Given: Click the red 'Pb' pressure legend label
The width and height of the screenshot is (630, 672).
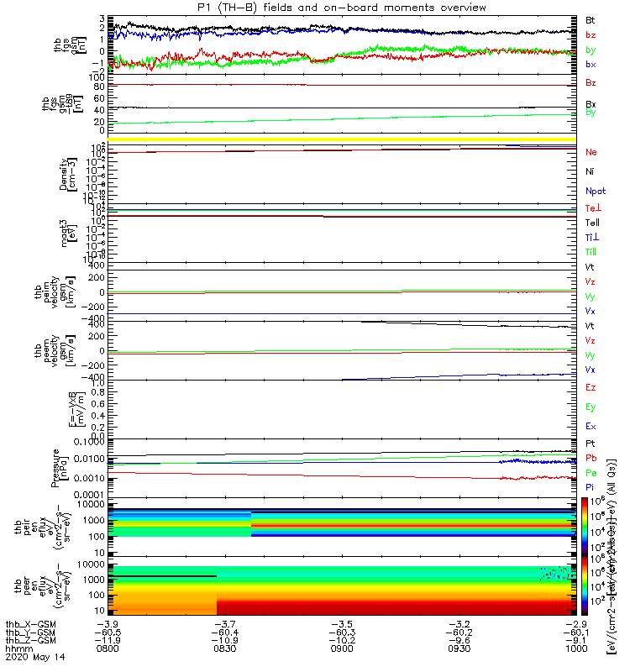Looking at the screenshot, I should point(591,458).
